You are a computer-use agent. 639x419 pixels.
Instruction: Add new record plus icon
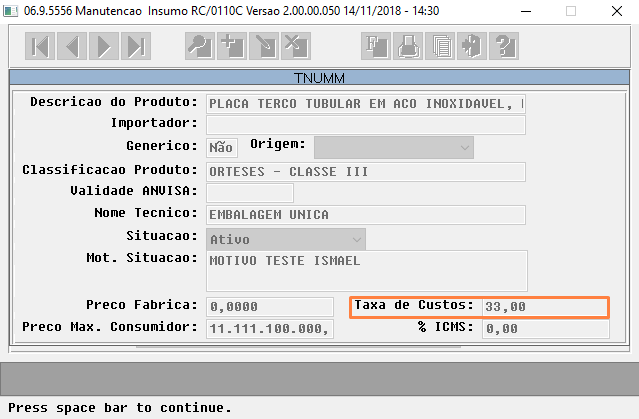click(x=232, y=46)
